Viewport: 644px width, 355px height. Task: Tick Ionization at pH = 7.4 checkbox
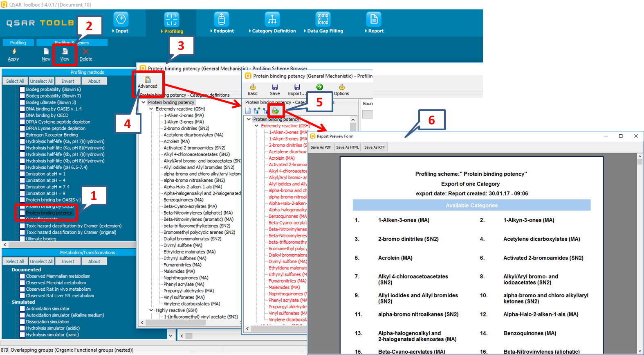click(22, 187)
